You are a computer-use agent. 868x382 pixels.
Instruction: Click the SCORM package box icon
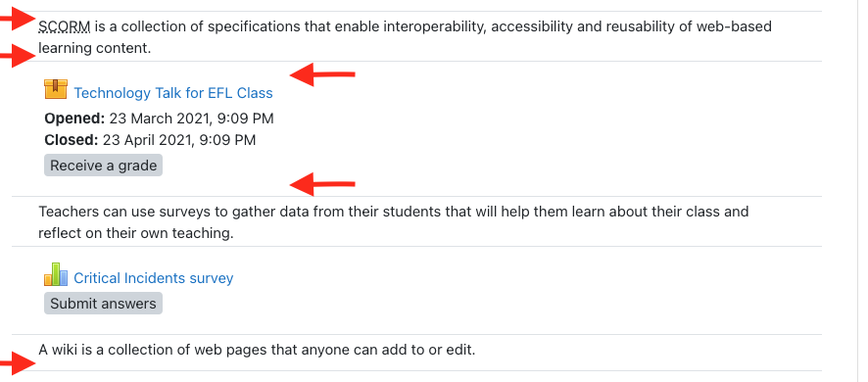pyautogui.click(x=56, y=89)
